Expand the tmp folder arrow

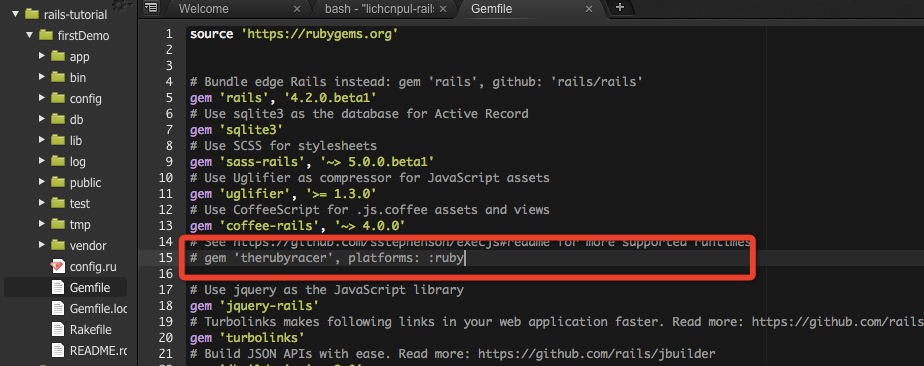42,224
